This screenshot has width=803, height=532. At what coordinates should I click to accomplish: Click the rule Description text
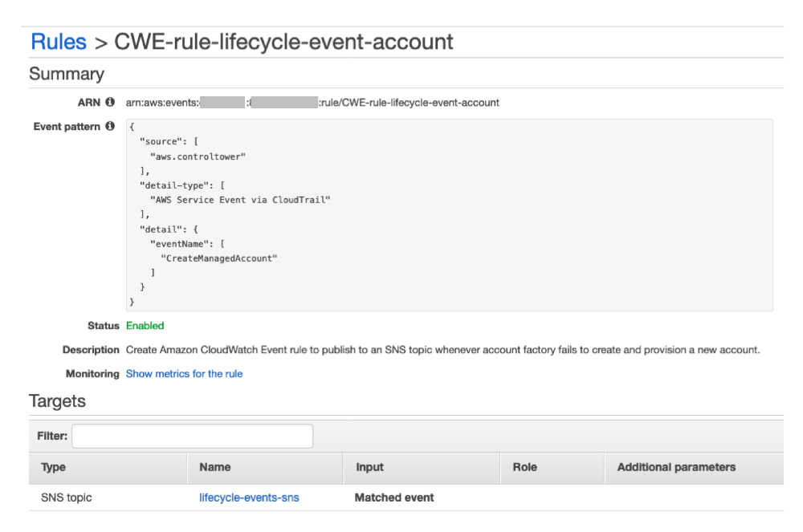coord(442,349)
